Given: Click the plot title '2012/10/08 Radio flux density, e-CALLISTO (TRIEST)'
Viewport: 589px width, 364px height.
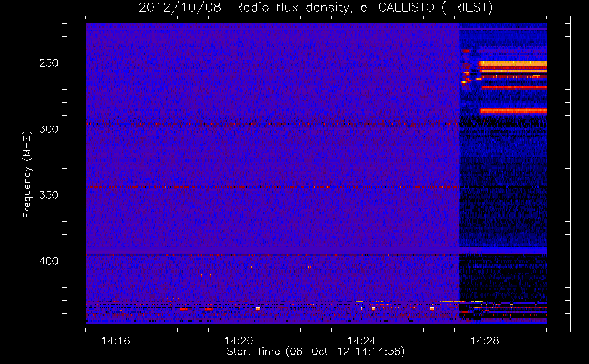Looking at the screenshot, I should [316, 7].
